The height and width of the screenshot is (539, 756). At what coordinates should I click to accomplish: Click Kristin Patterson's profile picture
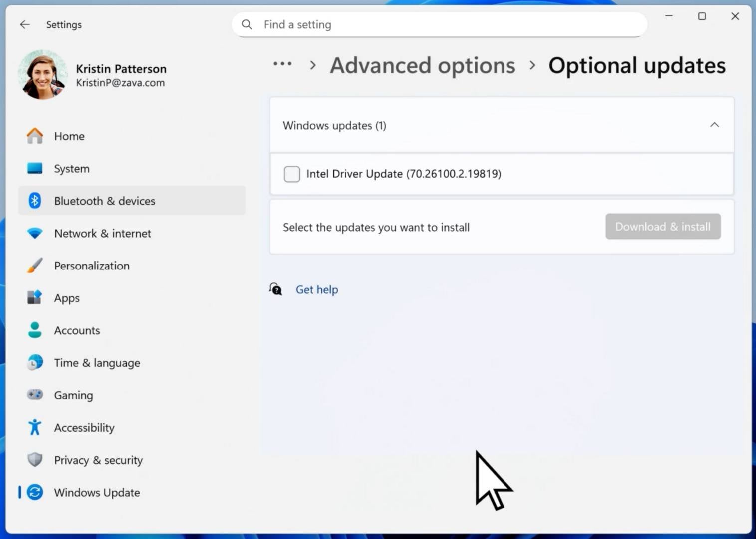[43, 75]
